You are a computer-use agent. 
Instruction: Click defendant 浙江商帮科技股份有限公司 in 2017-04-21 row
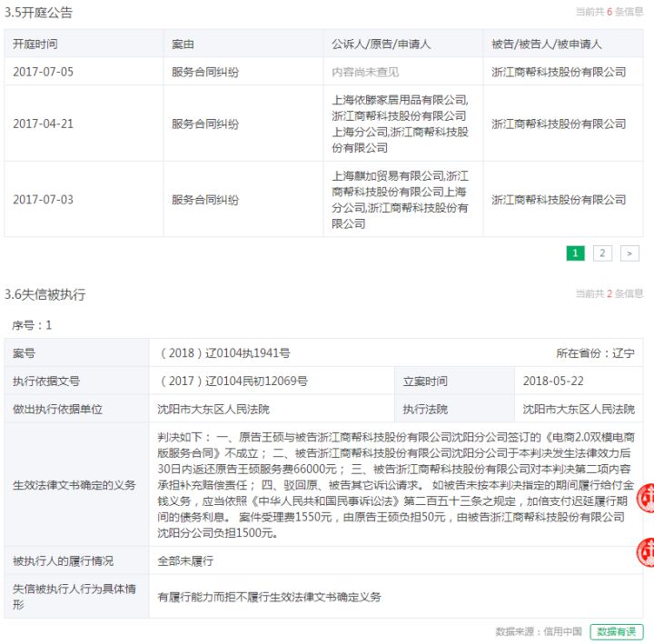pyautogui.click(x=559, y=124)
